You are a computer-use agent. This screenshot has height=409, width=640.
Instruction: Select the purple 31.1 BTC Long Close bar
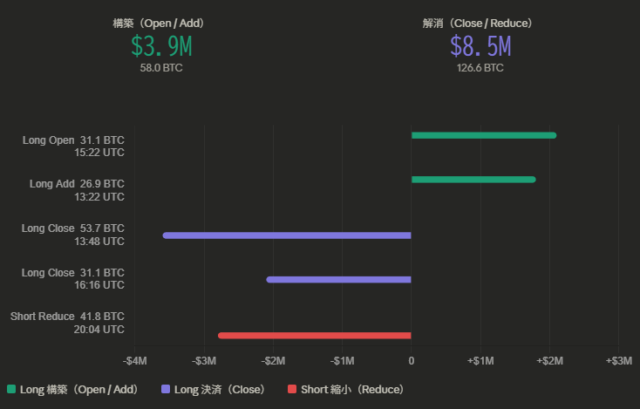click(x=339, y=279)
